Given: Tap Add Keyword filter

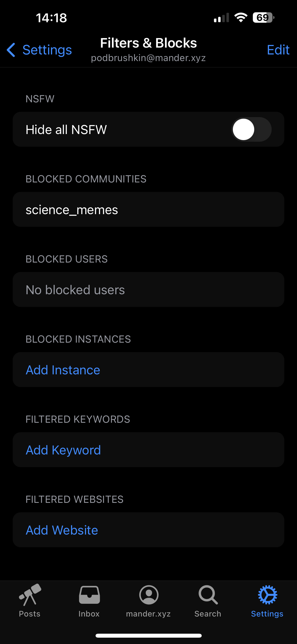Looking at the screenshot, I should tap(63, 450).
